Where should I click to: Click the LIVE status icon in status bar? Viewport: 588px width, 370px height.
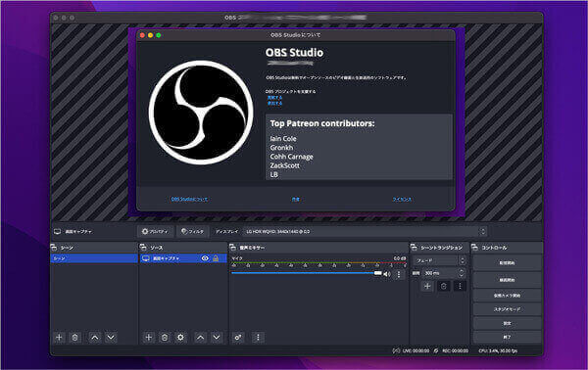coord(396,350)
